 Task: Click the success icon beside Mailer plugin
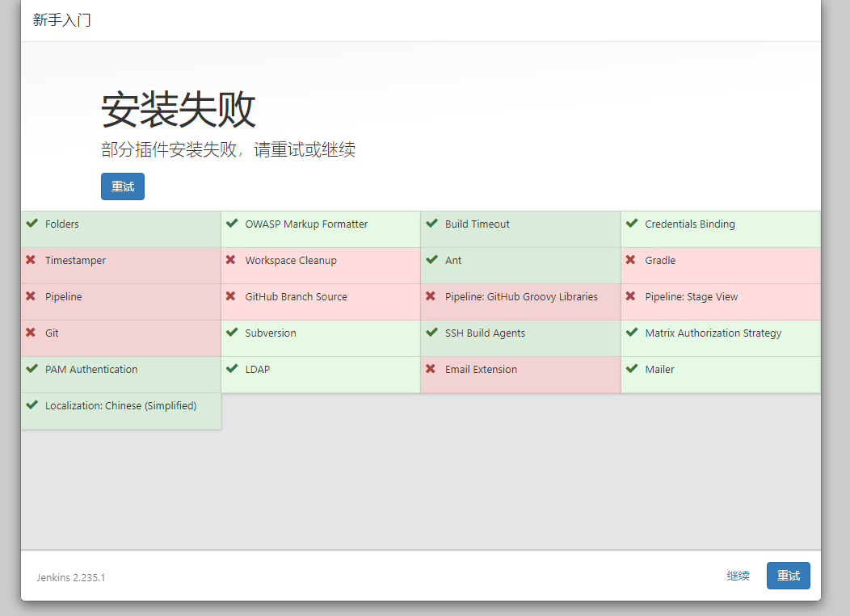(633, 369)
